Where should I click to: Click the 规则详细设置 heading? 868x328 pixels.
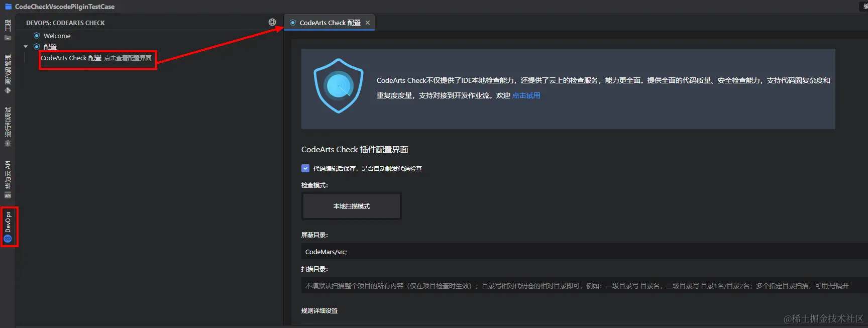pyautogui.click(x=319, y=311)
